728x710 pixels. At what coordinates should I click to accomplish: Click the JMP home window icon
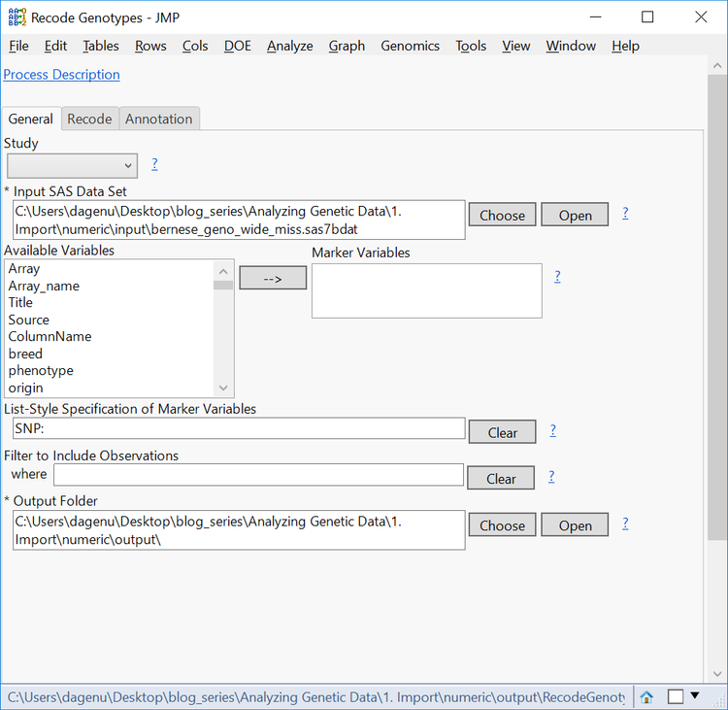click(646, 696)
